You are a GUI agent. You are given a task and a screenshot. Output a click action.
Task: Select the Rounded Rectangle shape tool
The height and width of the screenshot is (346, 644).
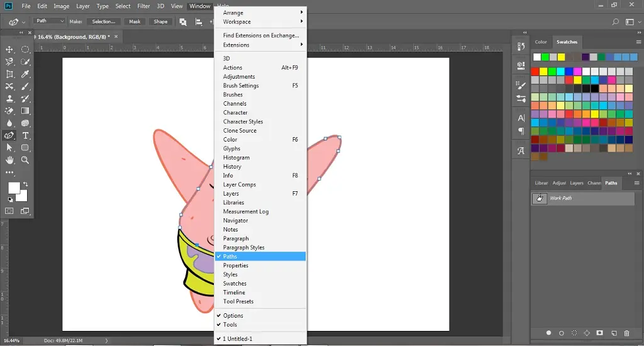(x=25, y=148)
